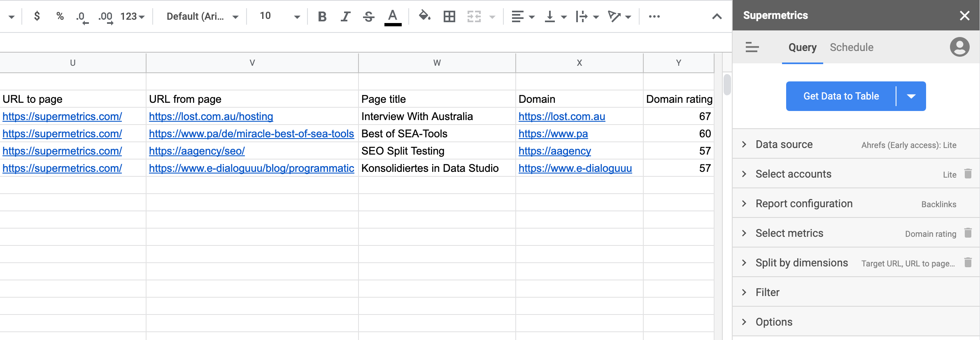Expand the Split by dimensions section

[x=856, y=263]
